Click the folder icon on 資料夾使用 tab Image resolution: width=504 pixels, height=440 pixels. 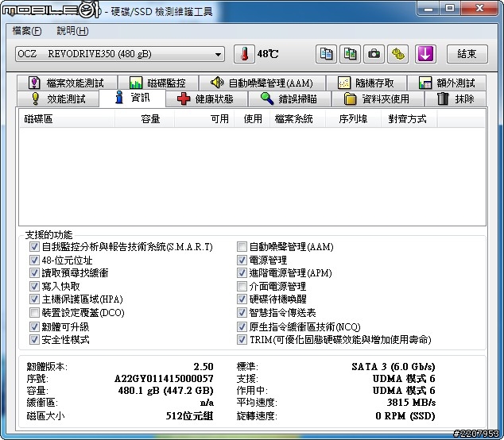pyautogui.click(x=350, y=98)
